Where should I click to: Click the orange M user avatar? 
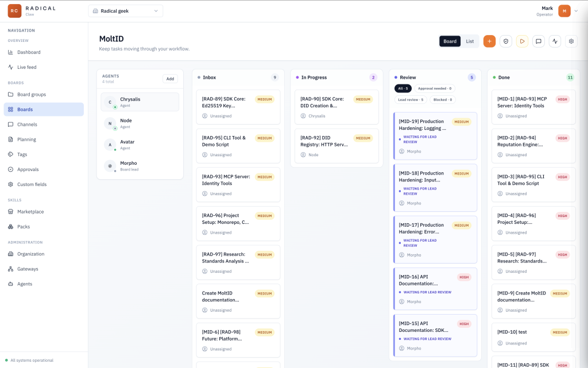coord(564,11)
